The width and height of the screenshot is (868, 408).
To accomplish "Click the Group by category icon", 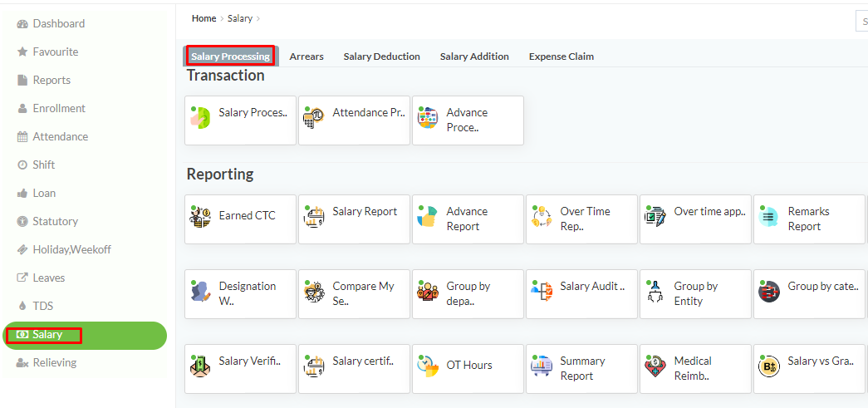I will (769, 291).
